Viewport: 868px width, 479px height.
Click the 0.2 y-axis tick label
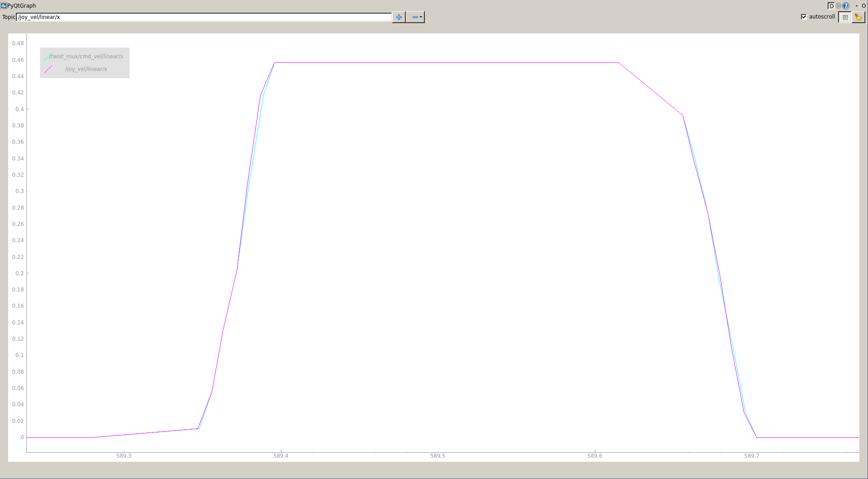coord(19,273)
